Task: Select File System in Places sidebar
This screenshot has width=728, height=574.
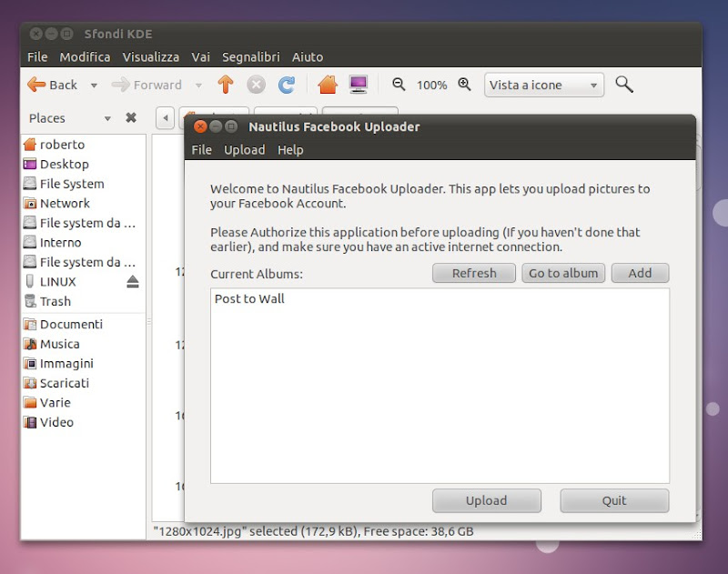Action: (x=84, y=184)
